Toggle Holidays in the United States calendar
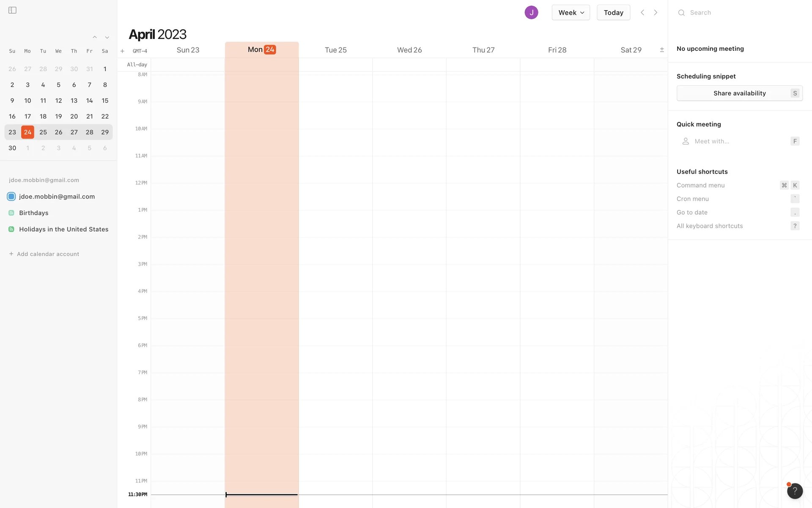 coord(11,229)
